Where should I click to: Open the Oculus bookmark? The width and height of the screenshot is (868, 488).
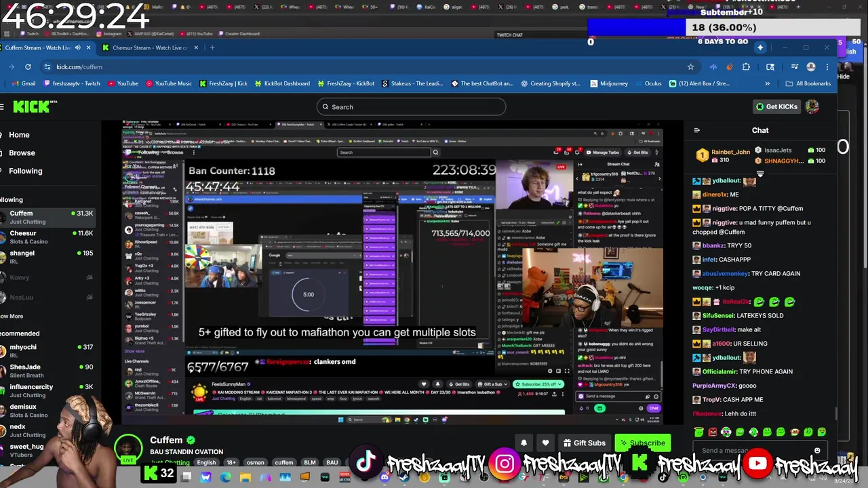pyautogui.click(x=648, y=83)
